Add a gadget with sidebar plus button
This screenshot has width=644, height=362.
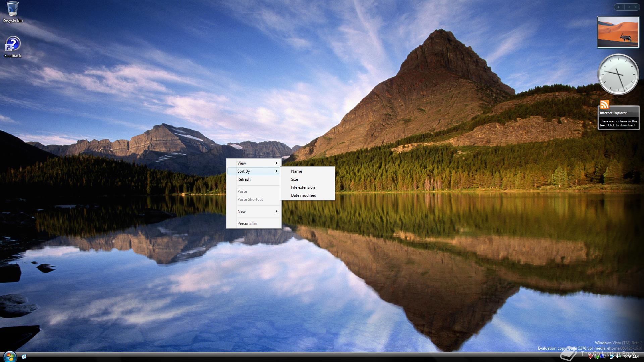tap(619, 7)
